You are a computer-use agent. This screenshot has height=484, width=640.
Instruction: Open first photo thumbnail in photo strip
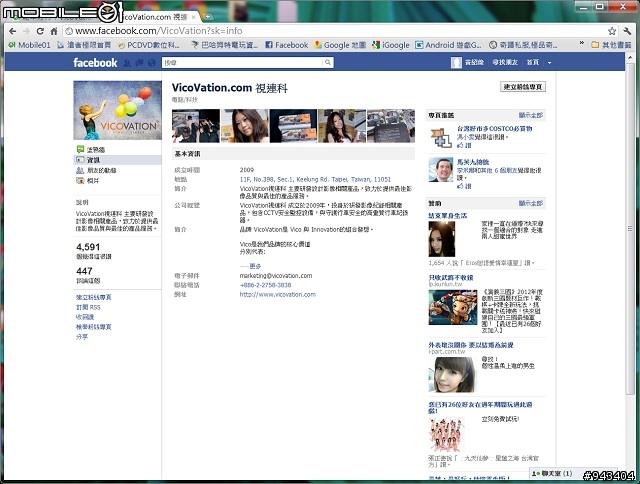coord(196,126)
